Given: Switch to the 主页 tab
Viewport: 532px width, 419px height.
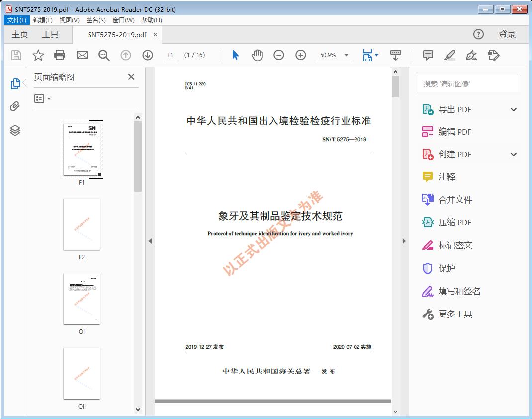Looking at the screenshot, I should point(20,34).
